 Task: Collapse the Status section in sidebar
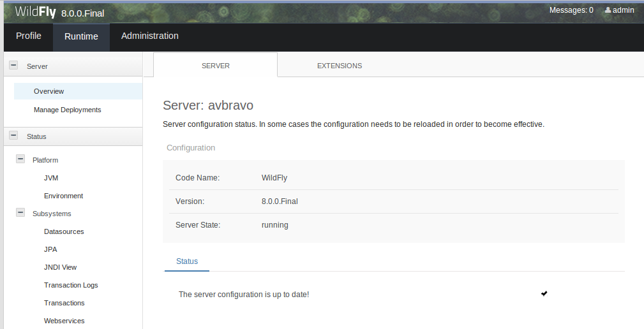pos(13,135)
